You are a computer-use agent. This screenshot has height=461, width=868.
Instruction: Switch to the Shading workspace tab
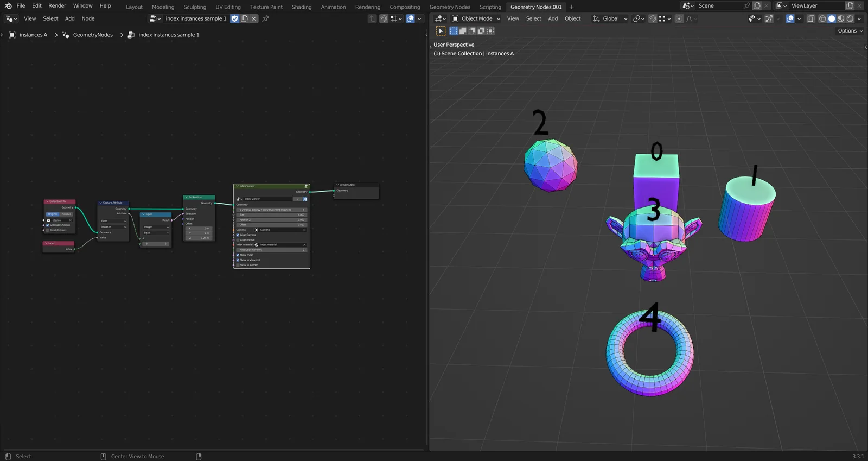[301, 7]
